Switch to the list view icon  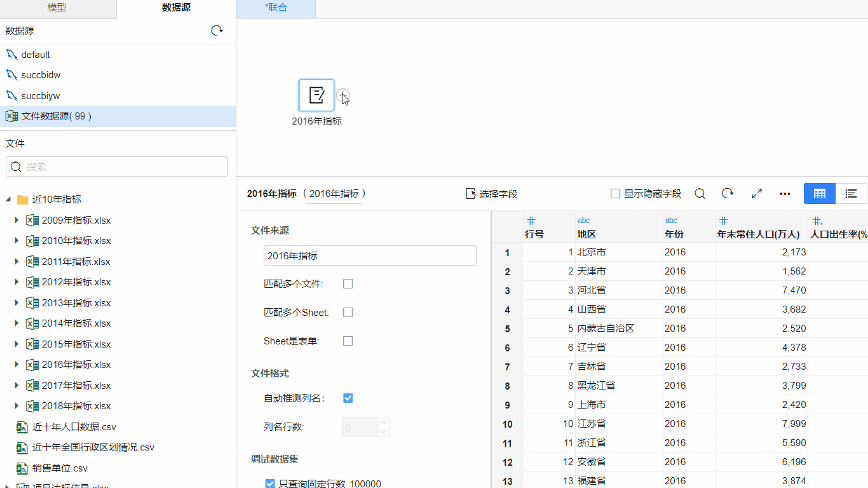pyautogui.click(x=851, y=193)
